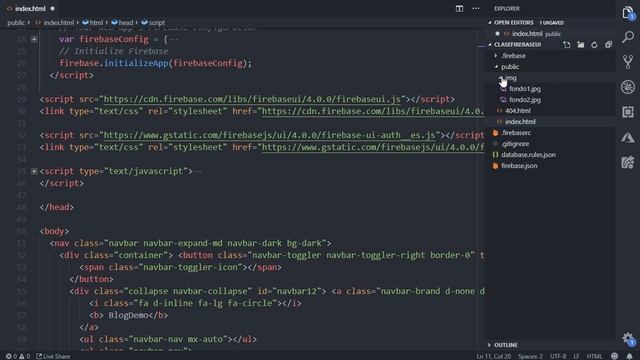Open the Live Share activity bar icon
This screenshot has width=640, height=360.
pyautogui.click(x=628, y=162)
